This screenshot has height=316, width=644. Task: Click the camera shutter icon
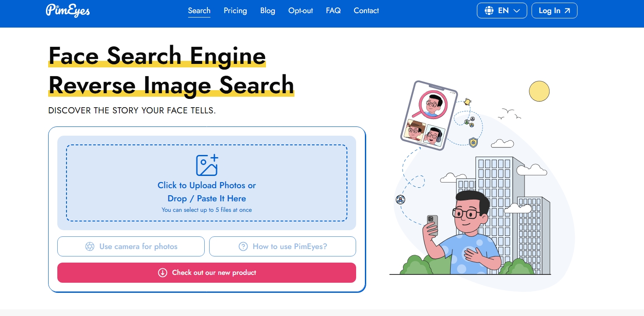pos(90,246)
